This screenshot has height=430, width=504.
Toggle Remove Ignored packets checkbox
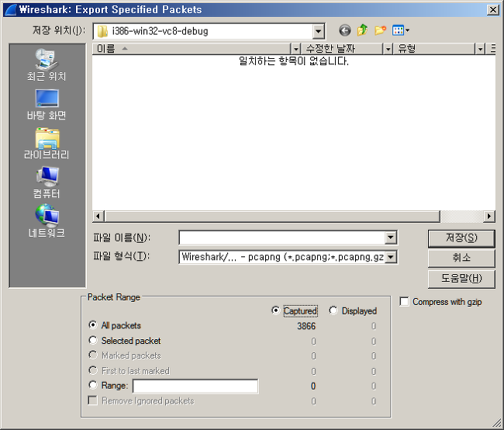point(92,401)
